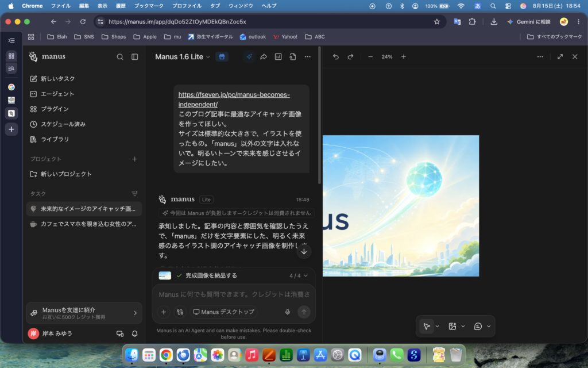Click the Chrome address bar URL
The image size is (588, 368).
point(177,22)
